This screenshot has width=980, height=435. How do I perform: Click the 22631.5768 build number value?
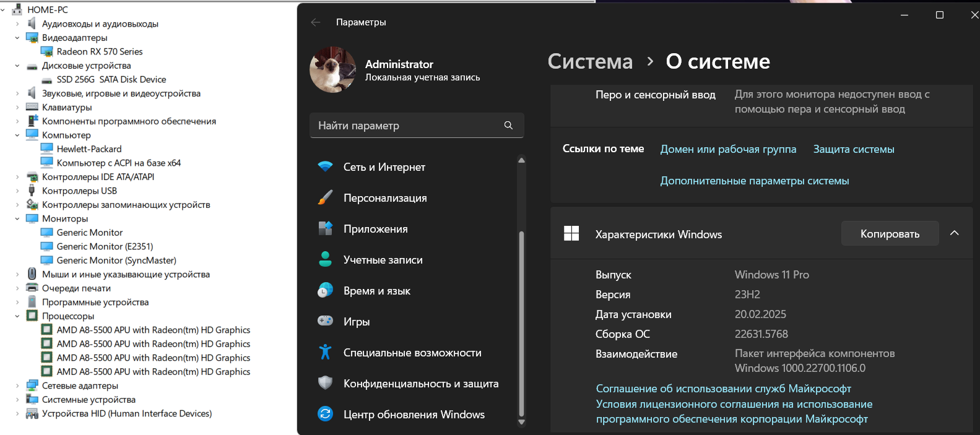761,334
